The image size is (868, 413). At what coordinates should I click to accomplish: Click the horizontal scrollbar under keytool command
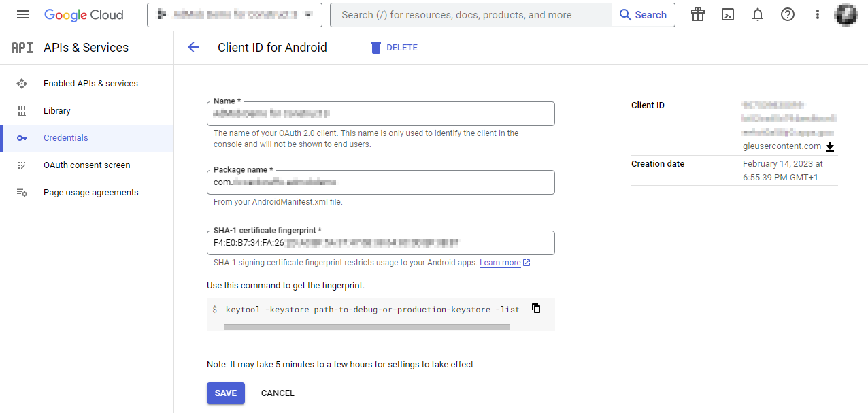pyautogui.click(x=367, y=327)
